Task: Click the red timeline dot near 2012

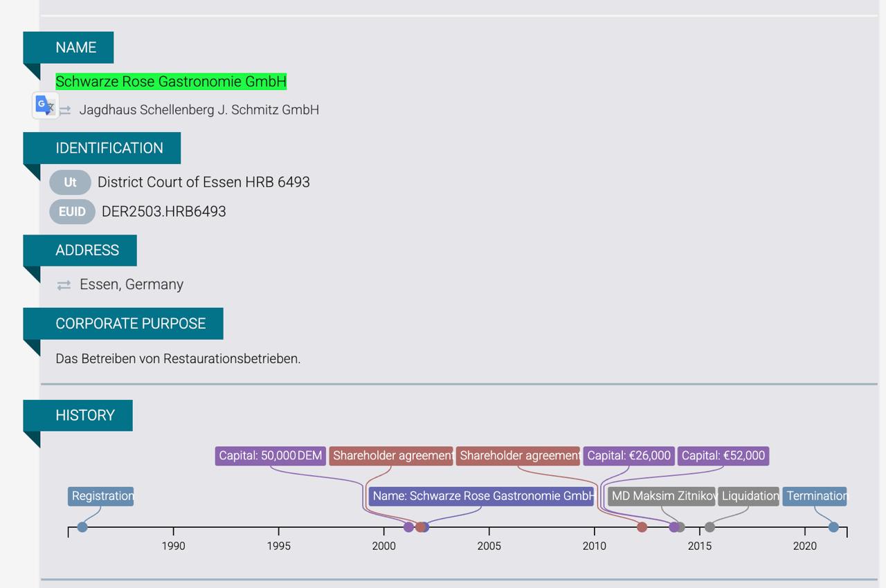Action: pos(642,527)
